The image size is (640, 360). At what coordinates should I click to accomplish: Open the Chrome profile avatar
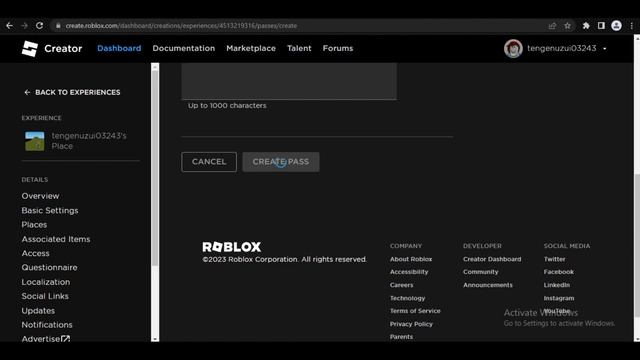coord(616,26)
